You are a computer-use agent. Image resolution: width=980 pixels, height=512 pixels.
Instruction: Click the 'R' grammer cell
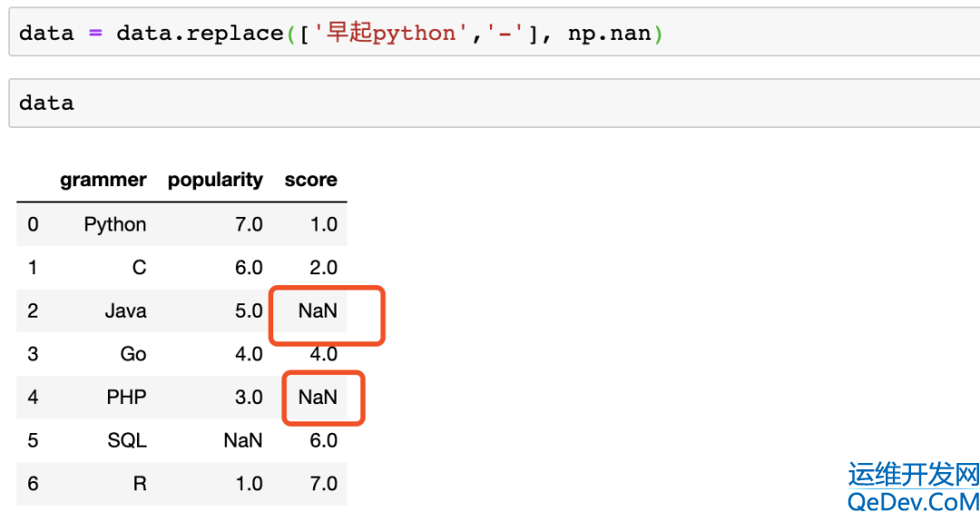click(x=140, y=483)
